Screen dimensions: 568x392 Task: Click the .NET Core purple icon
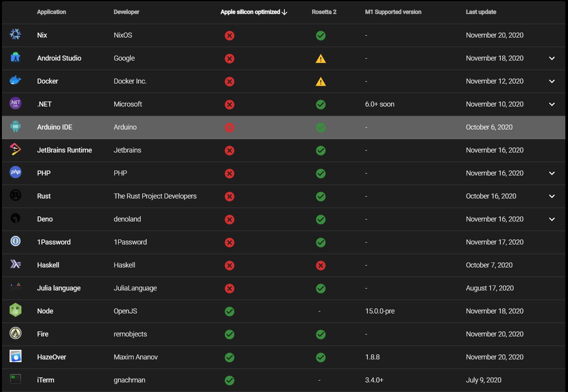click(15, 103)
